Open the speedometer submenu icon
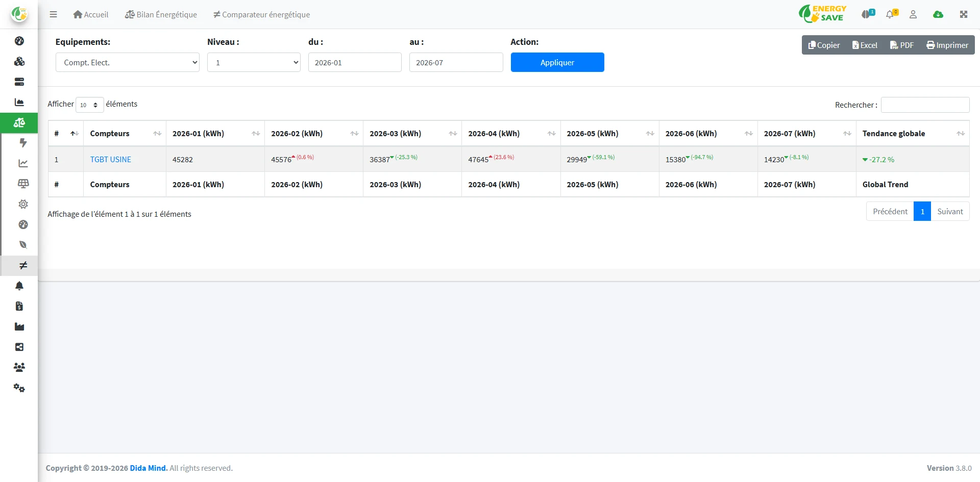 point(23,224)
